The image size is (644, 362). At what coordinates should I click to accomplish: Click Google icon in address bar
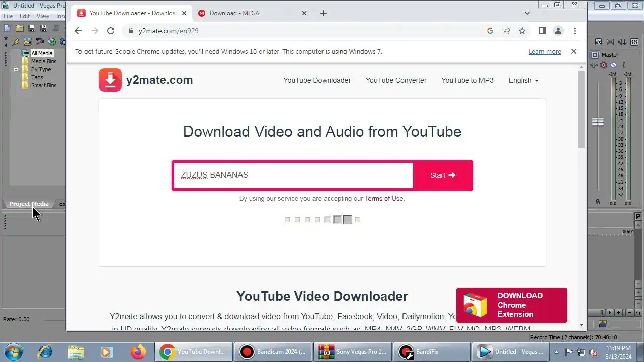pyautogui.click(x=490, y=31)
